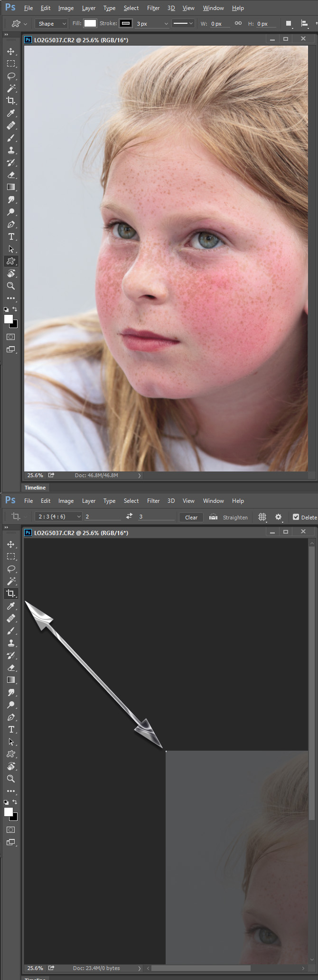Click the Straighten level icon in crop options
This screenshot has height=980, width=318.
click(x=213, y=517)
